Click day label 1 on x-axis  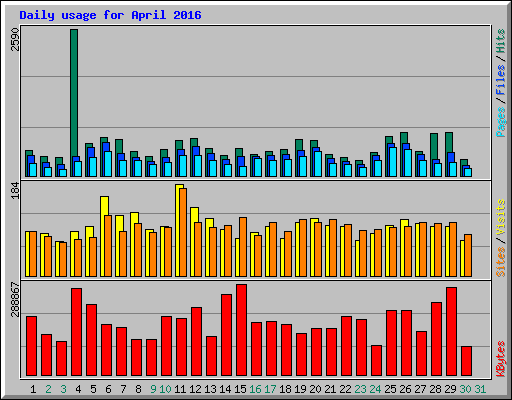point(33,389)
